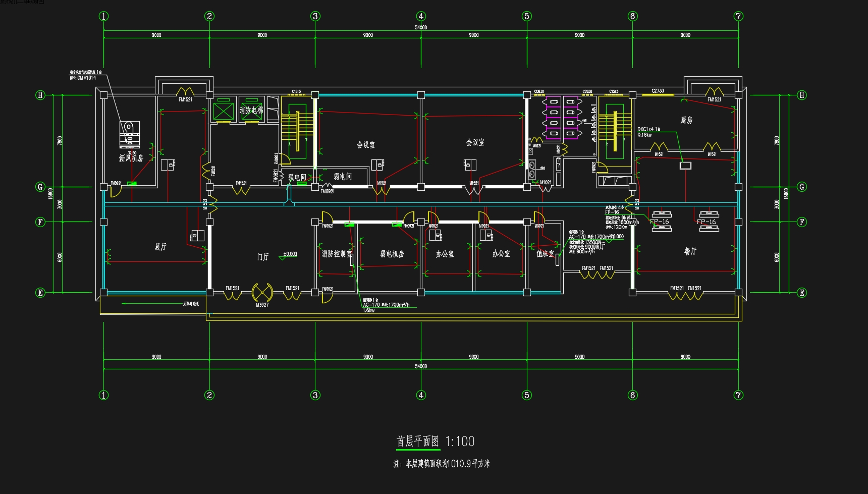Click the right FP-16 fan coil unit
Image resolution: width=868 pixels, height=494 pixels.
(708, 222)
